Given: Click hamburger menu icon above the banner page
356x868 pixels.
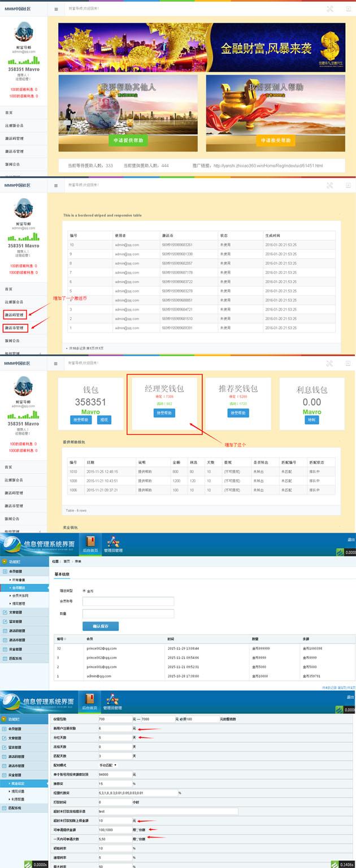Looking at the screenshot, I should [56, 9].
